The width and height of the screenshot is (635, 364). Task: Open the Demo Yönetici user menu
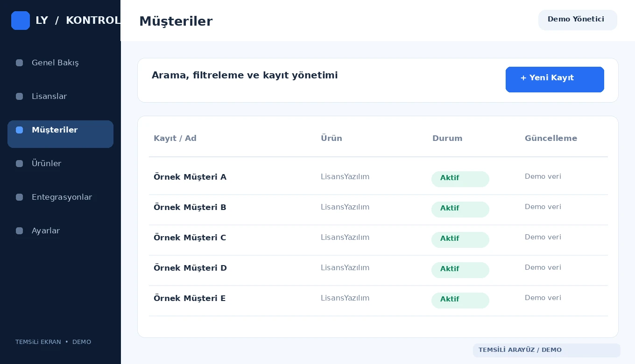point(578,20)
